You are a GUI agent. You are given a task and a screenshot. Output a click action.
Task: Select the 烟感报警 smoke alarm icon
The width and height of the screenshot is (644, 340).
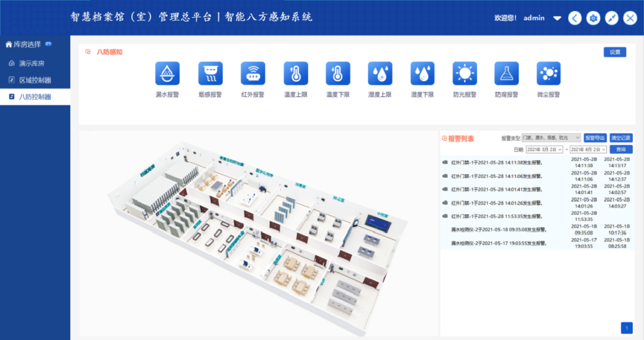(210, 73)
